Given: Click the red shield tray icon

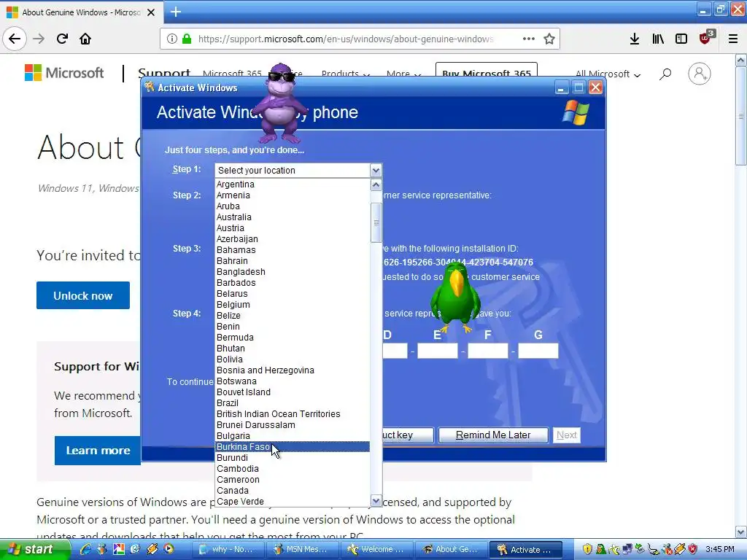Looking at the screenshot, I should [x=693, y=549].
